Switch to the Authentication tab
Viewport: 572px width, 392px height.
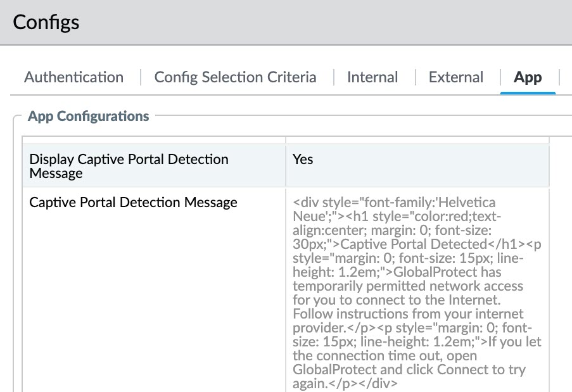73,77
